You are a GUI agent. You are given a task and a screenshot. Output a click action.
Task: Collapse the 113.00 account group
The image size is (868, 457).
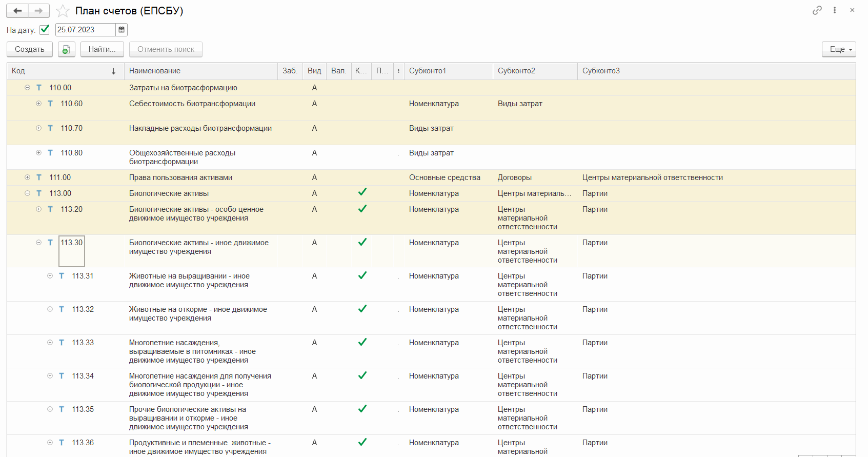28,193
